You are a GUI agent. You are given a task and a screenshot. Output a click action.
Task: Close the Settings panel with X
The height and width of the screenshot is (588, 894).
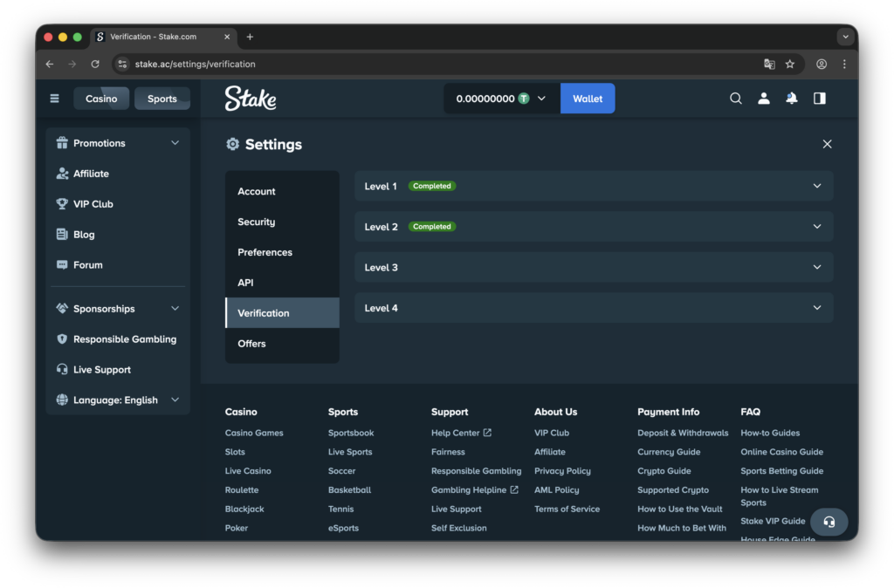tap(827, 144)
